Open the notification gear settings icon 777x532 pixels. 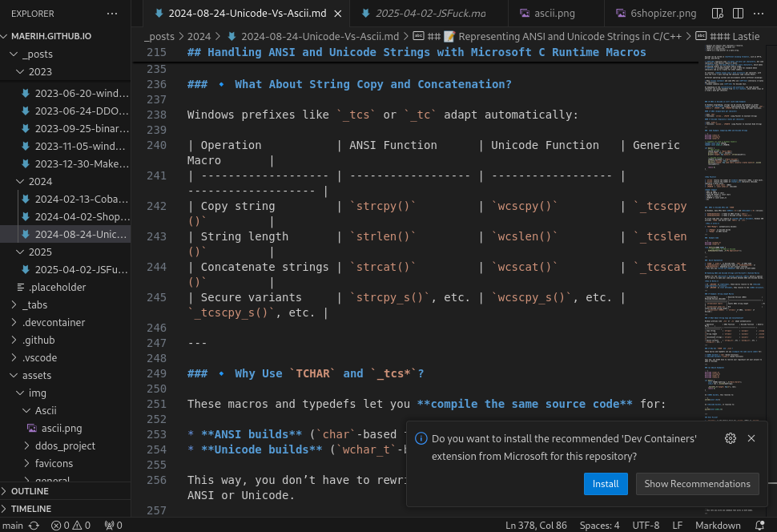pyautogui.click(x=730, y=438)
